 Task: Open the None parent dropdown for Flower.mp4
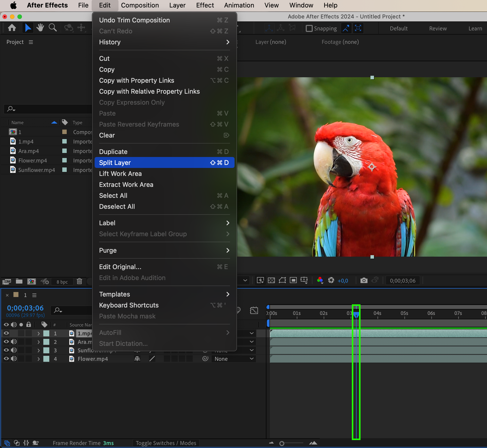pyautogui.click(x=234, y=359)
